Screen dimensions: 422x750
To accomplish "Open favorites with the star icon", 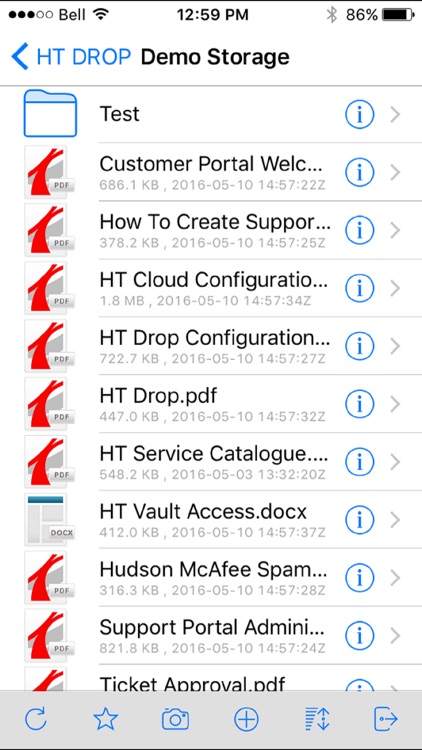I will pos(105,719).
